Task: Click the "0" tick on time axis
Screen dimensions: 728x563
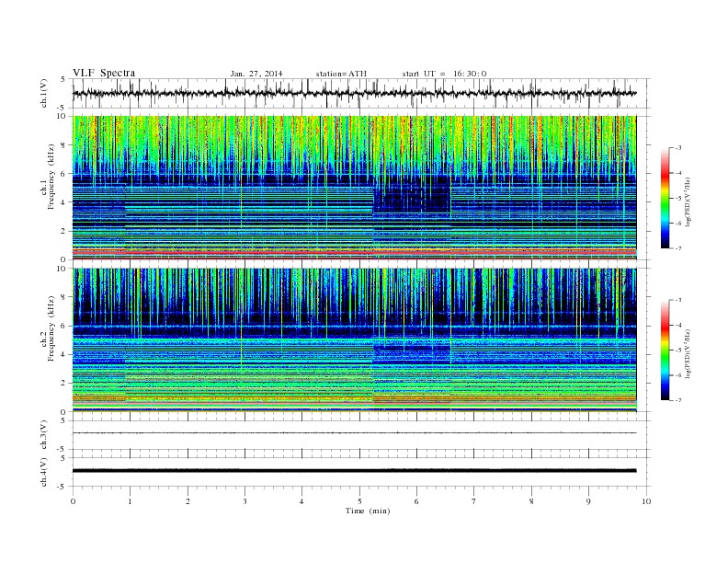Action: click(x=73, y=501)
